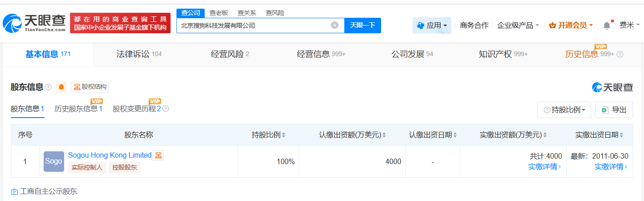Viewport: 644px width, 201px height.
Task: Open equity structure icon next to Sogou Hong Kong Limited
Action: 158,155
